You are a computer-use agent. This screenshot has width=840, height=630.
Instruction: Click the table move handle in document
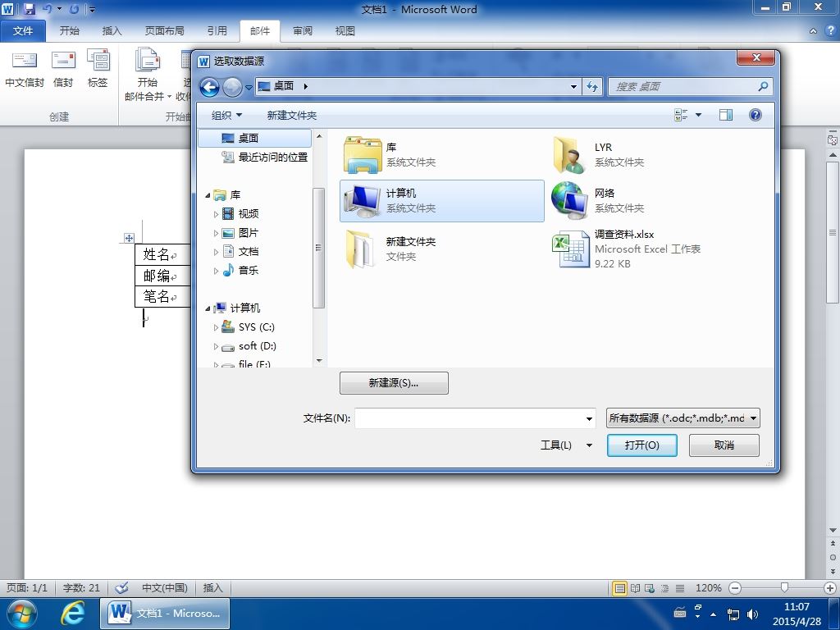tap(129, 238)
